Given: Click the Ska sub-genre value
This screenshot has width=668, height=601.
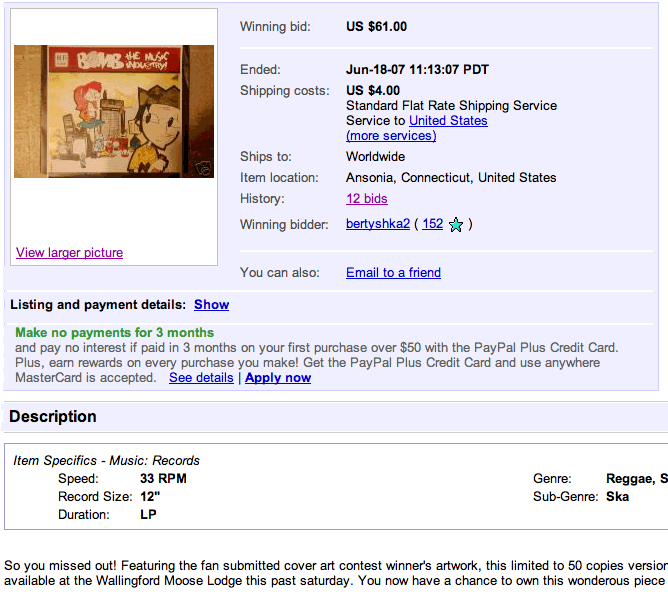Looking at the screenshot, I should click(617, 497).
